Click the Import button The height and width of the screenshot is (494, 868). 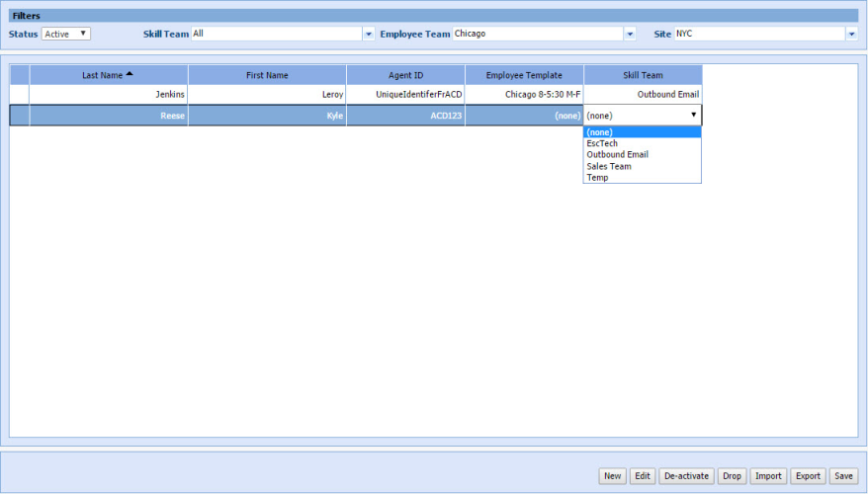(768, 476)
